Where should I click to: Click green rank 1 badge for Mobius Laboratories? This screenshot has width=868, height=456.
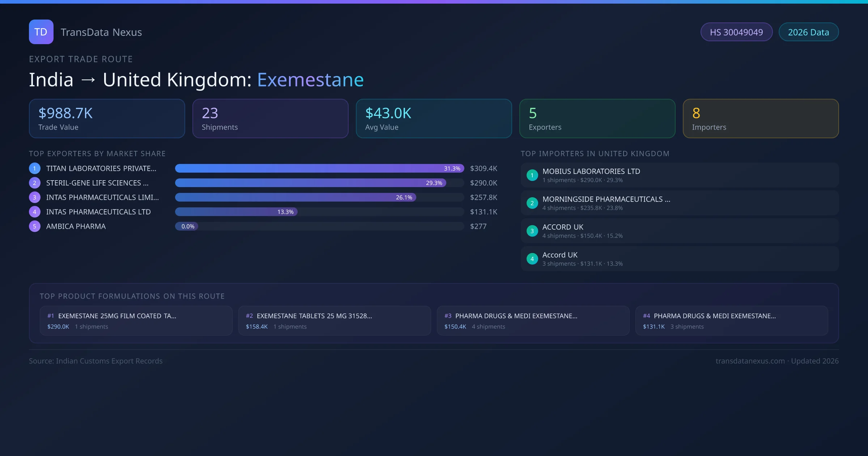point(532,175)
